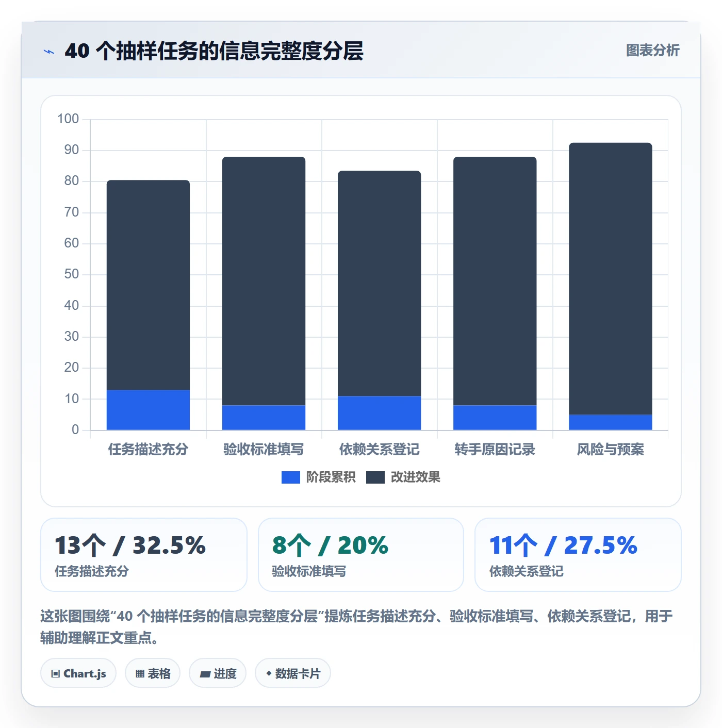Screen dimensions: 722x728
Task: Click the lightning icon beside the title
Action: click(x=49, y=52)
